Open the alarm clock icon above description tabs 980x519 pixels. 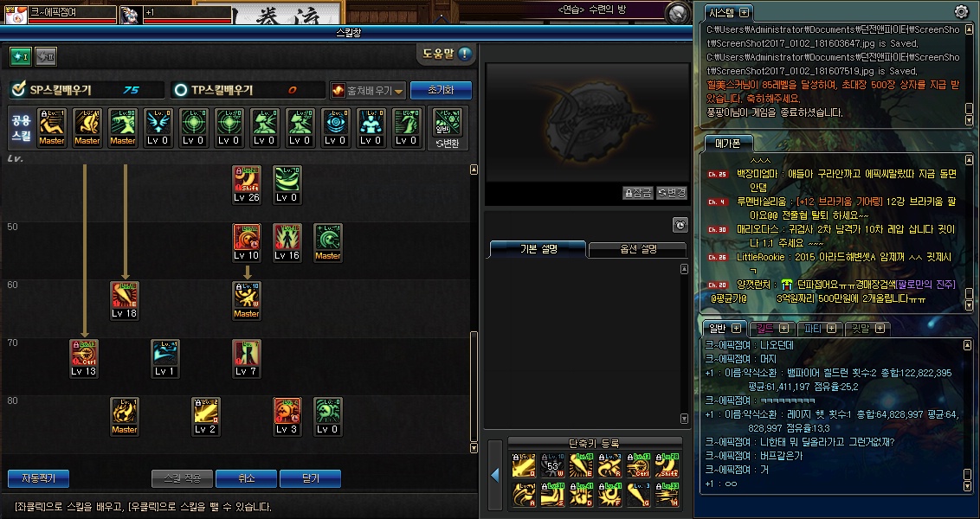(x=680, y=225)
